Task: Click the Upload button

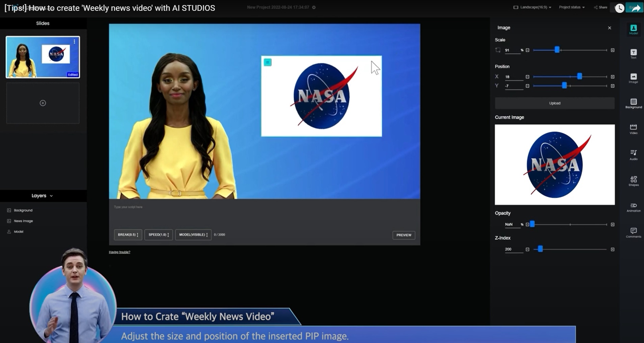Action: click(x=554, y=103)
